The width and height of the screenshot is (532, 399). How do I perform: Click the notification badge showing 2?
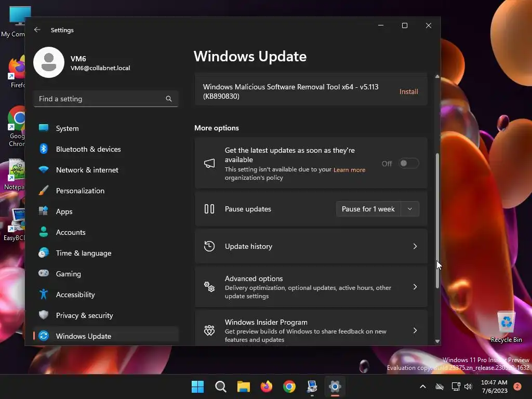(517, 386)
